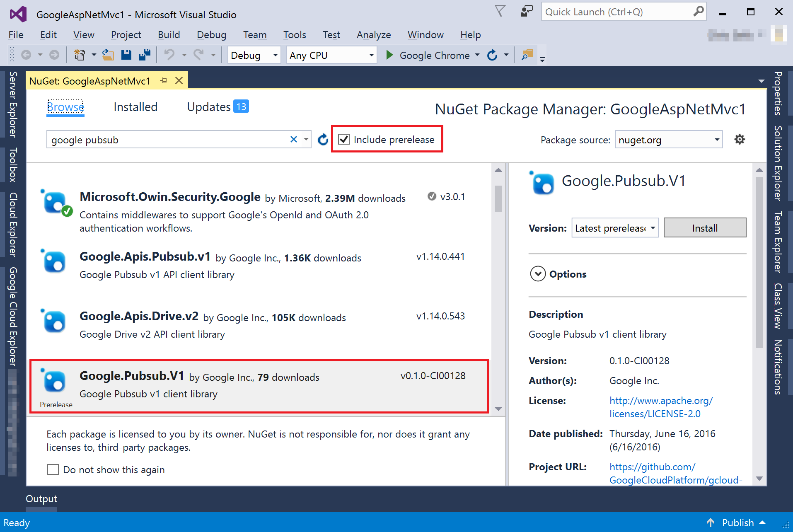Switch to the Updates tab
Screen dimensions: 793x532
[209, 106]
